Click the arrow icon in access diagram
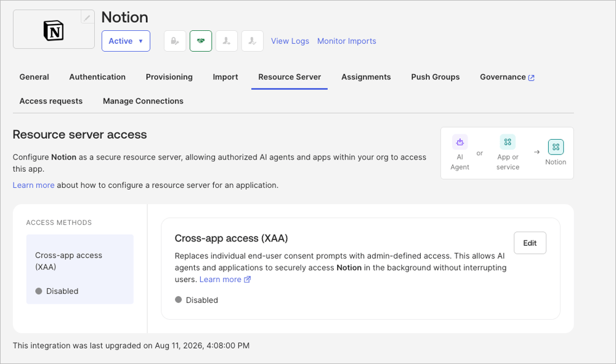The image size is (616, 364). [x=537, y=152]
